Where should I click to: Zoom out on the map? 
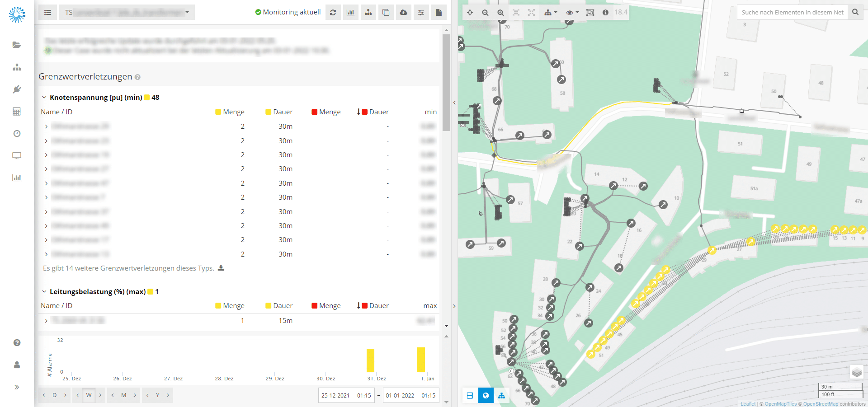coord(485,13)
